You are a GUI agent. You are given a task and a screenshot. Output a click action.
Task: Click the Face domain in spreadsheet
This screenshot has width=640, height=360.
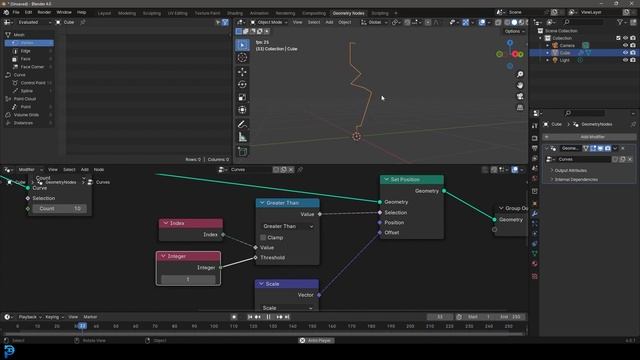pos(29,59)
